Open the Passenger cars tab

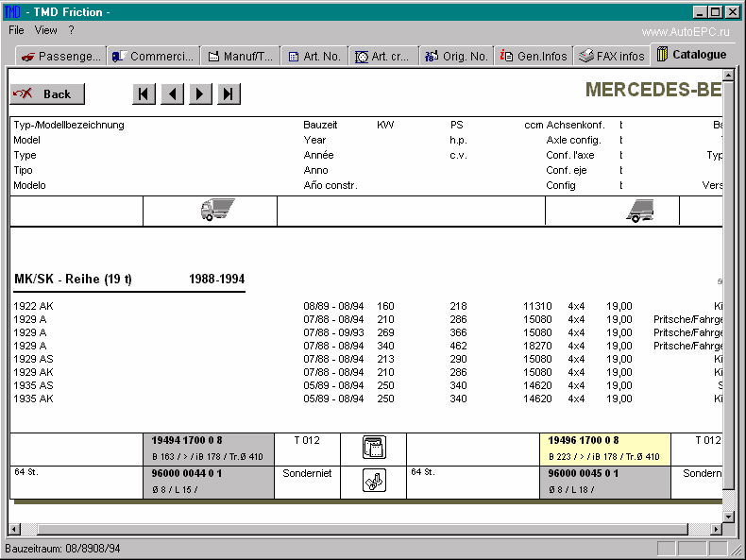(60, 56)
